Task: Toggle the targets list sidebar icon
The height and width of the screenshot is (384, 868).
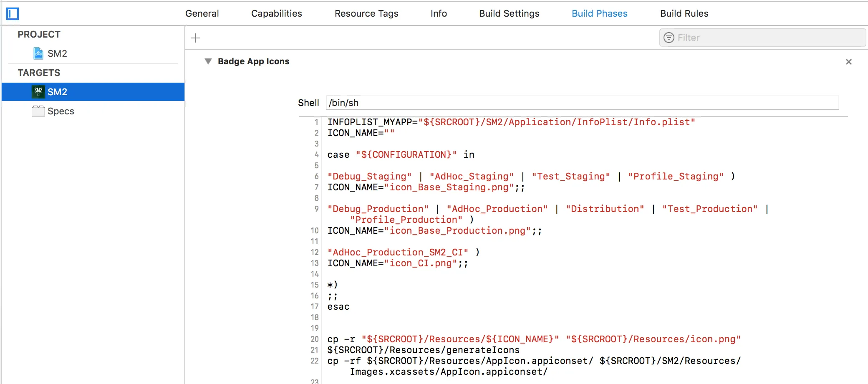Action: 13,14
